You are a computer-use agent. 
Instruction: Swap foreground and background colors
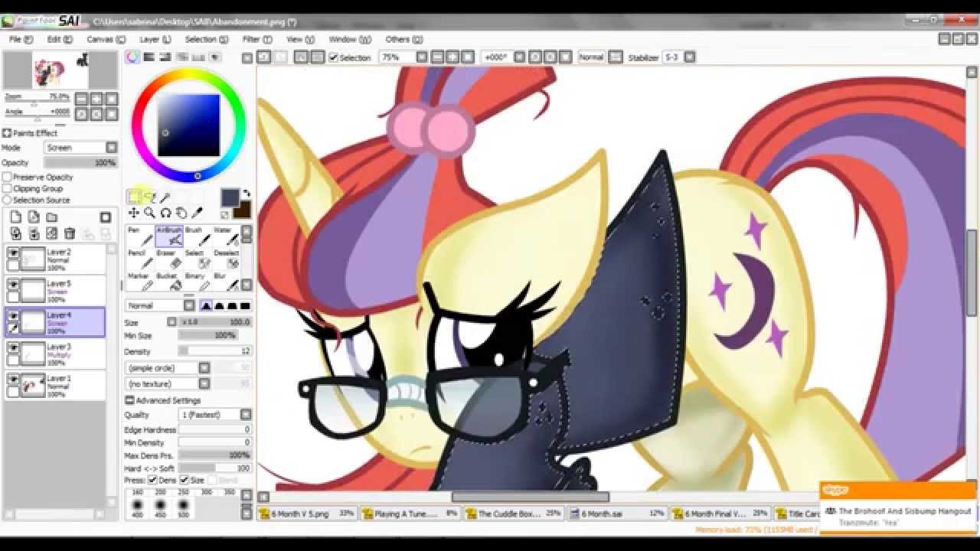(x=247, y=194)
